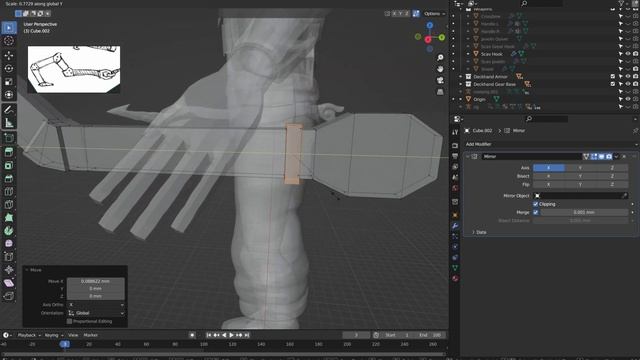Select the Poly Build tool
Screen dimensions: 640x360
coord(9,218)
